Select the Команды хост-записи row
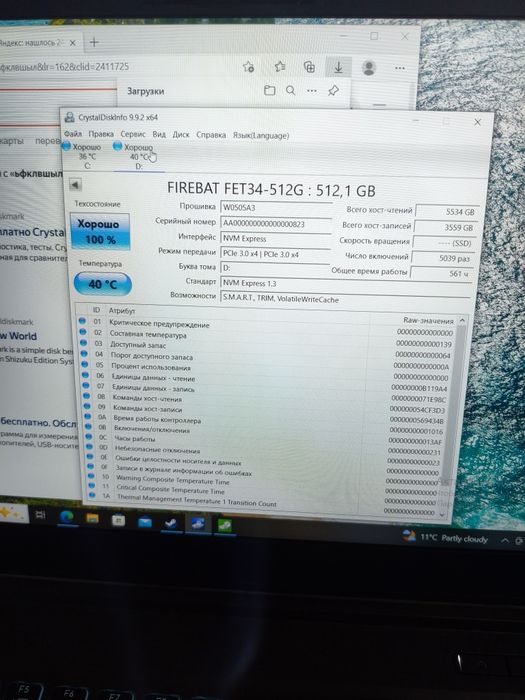The image size is (525, 700). [x=267, y=412]
